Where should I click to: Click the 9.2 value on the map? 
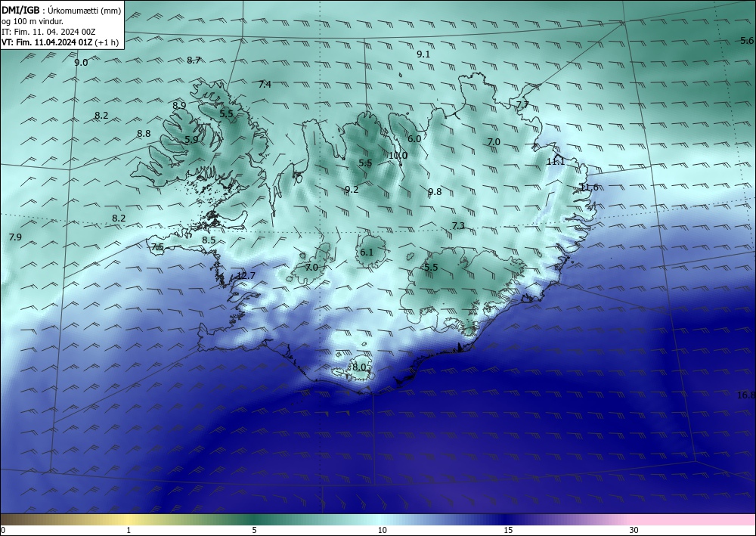pos(352,190)
